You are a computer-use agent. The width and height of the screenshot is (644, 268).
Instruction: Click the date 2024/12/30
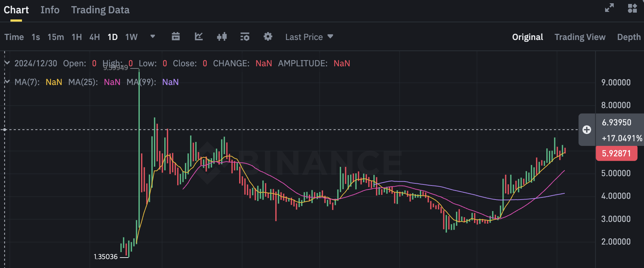pyautogui.click(x=36, y=63)
